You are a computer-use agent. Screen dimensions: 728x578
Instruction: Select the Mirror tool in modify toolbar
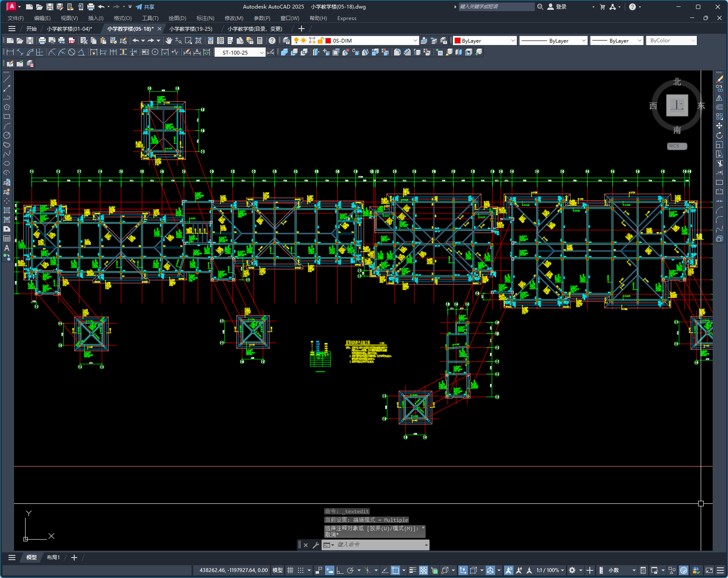coord(719,98)
